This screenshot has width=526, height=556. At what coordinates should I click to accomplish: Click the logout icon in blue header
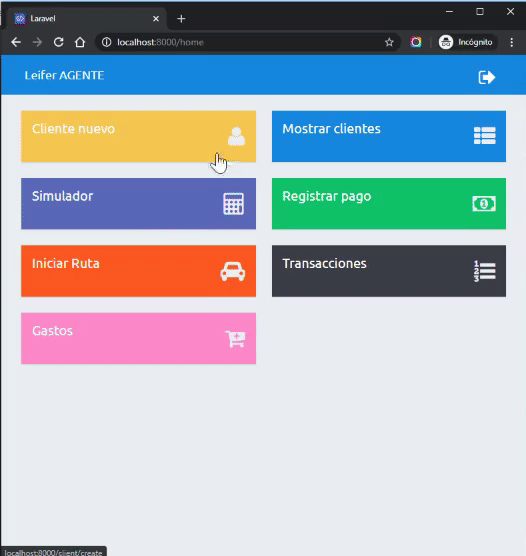point(487,77)
